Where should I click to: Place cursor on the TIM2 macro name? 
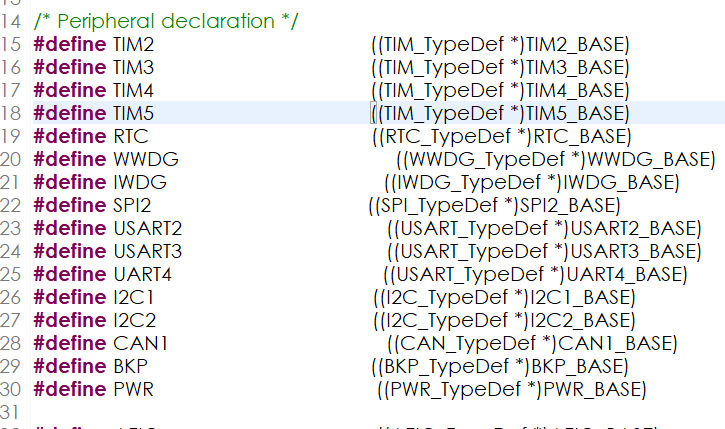[129, 44]
